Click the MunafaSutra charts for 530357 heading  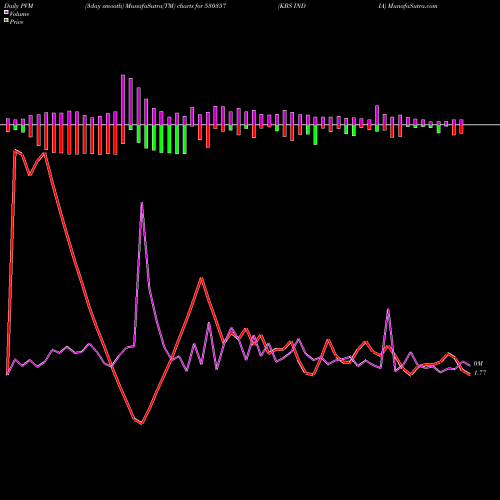coord(156,6)
